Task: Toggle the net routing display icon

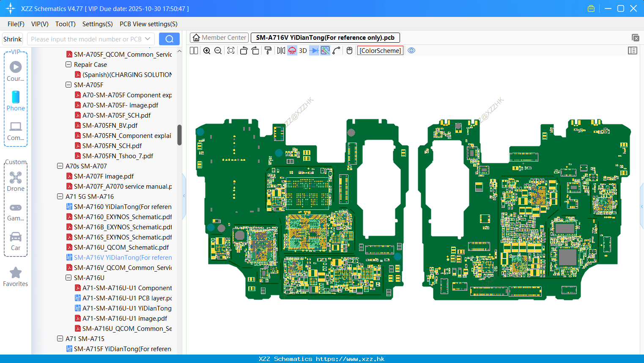Action: click(325, 51)
